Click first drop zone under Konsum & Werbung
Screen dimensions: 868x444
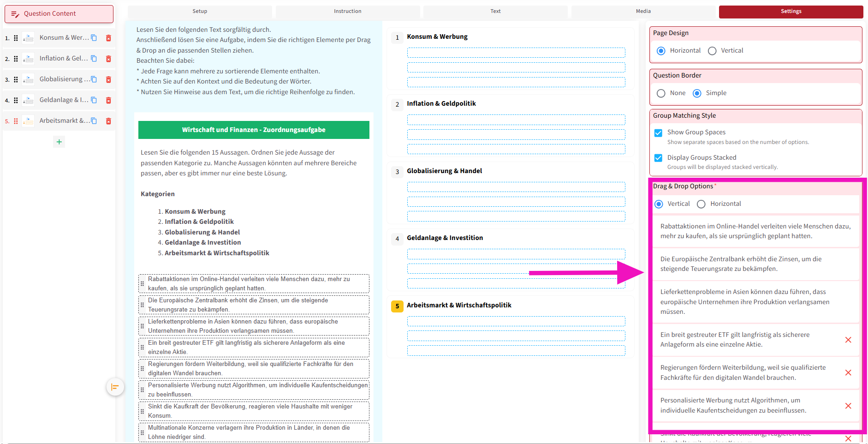tap(516, 53)
